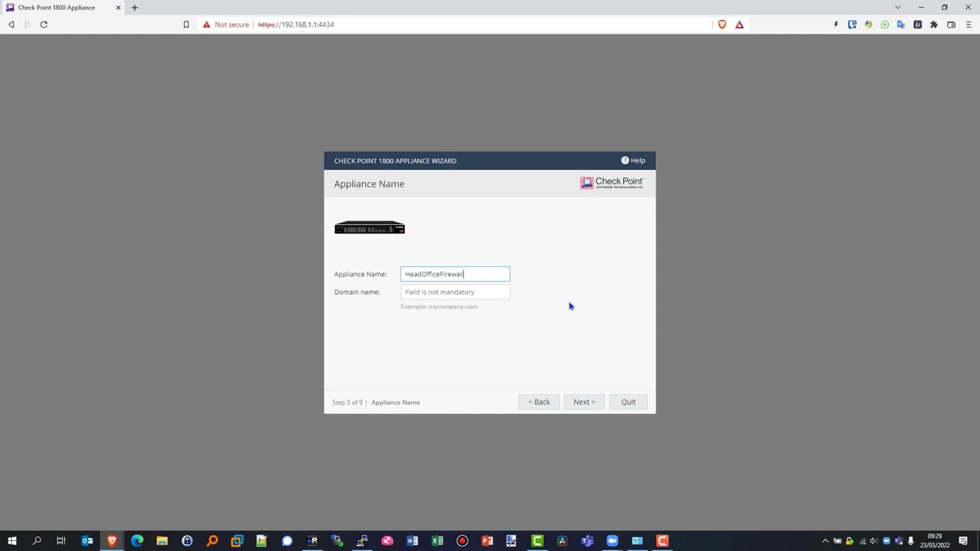This screenshot has height=551, width=980.
Task: Click the Check Point logo
Action: coord(612,183)
